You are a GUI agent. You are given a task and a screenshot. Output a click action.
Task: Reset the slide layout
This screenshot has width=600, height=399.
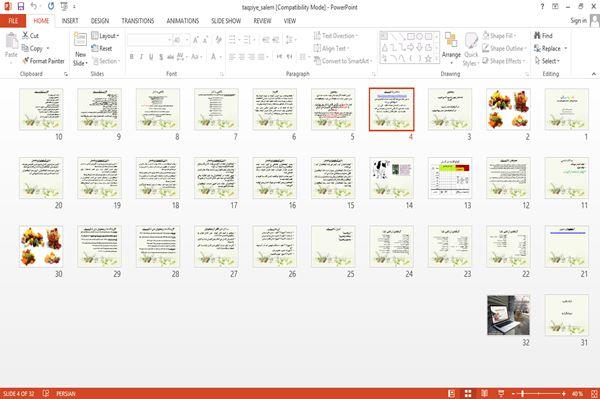[x=102, y=48]
